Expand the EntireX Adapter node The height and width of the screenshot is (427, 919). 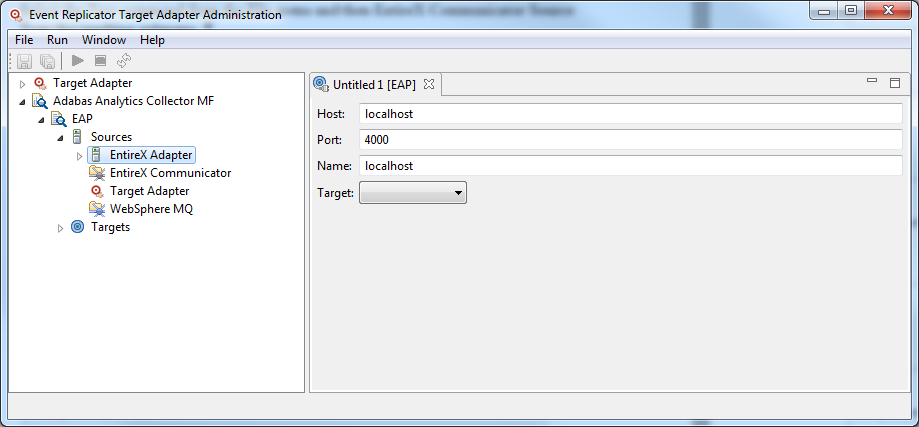pyautogui.click(x=80, y=156)
